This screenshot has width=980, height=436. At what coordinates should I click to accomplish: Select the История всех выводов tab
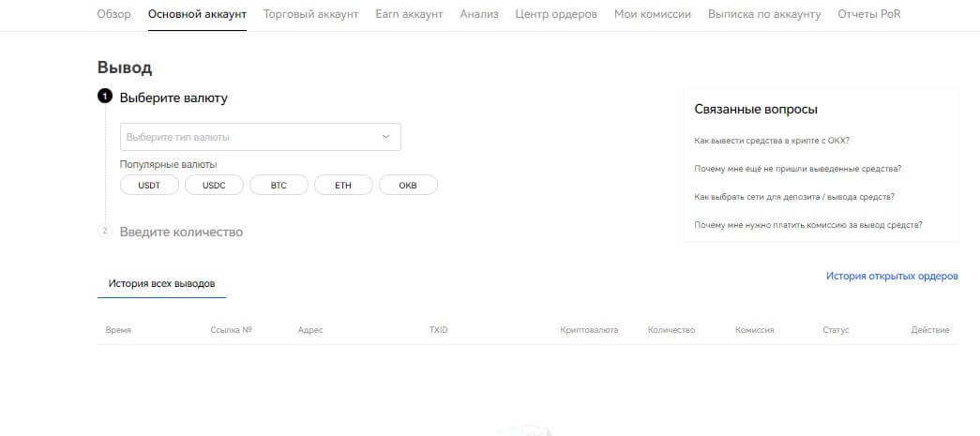[161, 282]
